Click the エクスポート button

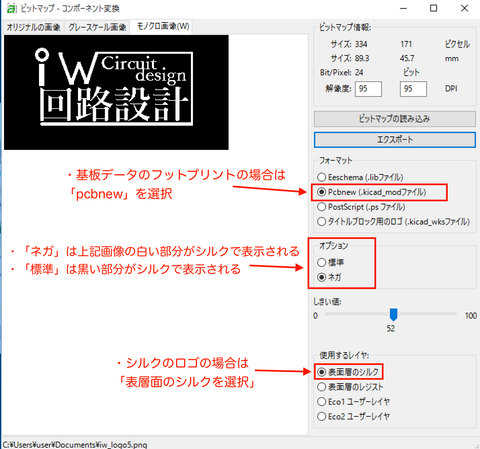395,140
